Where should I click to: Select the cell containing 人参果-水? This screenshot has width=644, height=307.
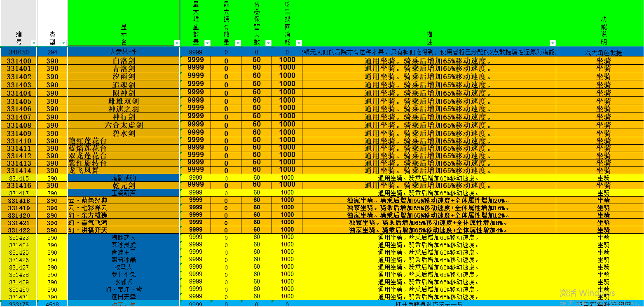pyautogui.click(x=124, y=52)
